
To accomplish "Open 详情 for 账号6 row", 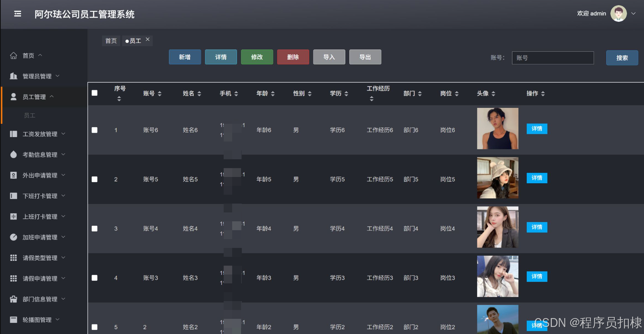I will 537,129.
